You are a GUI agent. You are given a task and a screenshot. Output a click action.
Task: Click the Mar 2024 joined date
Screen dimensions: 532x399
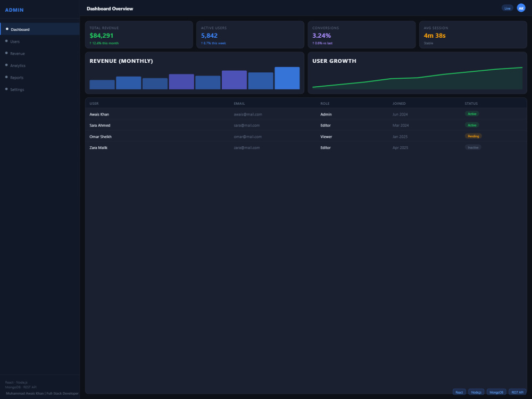click(401, 125)
